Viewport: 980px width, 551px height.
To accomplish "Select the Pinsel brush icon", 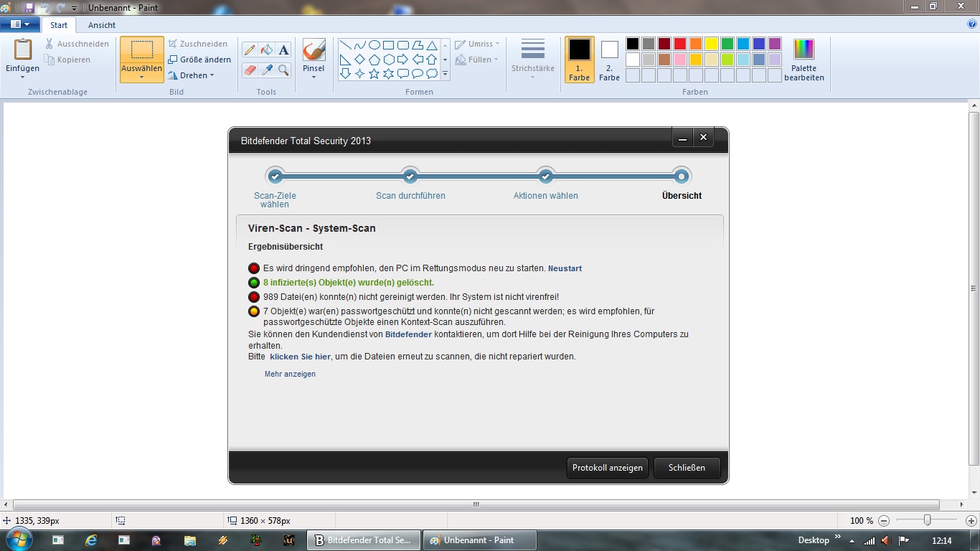I will [314, 50].
